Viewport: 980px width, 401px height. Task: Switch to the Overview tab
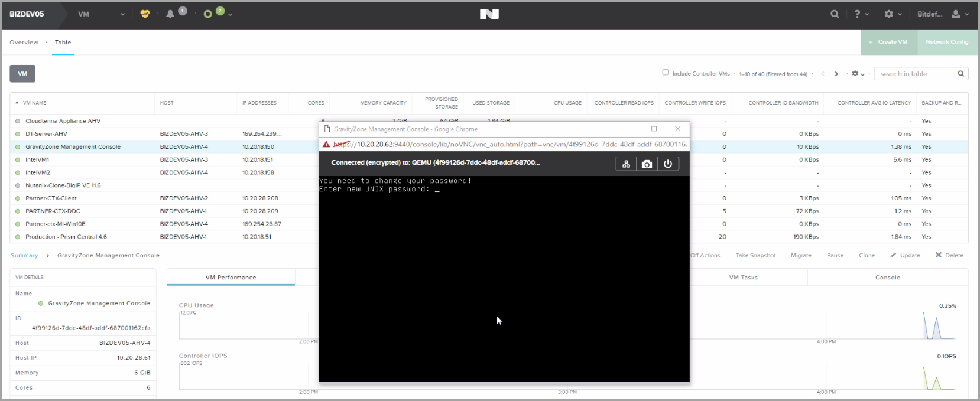[x=24, y=42]
